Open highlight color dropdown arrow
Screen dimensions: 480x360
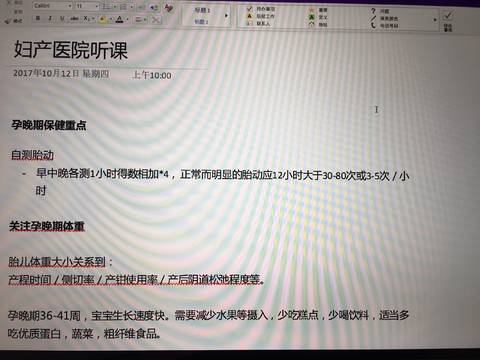pos(110,19)
